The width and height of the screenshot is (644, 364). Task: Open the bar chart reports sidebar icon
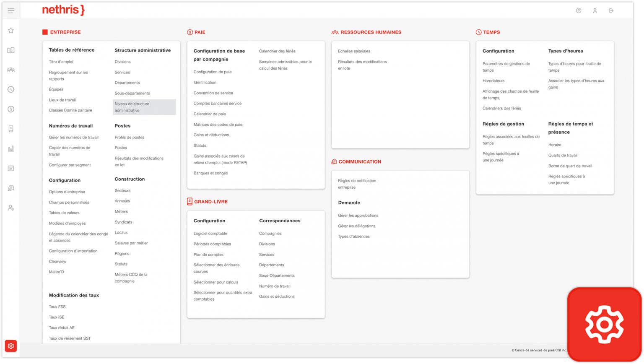click(11, 148)
